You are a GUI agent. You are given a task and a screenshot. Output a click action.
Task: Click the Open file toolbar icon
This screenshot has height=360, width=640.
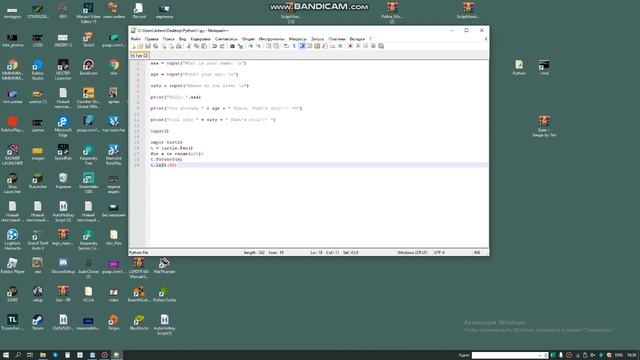140,46
